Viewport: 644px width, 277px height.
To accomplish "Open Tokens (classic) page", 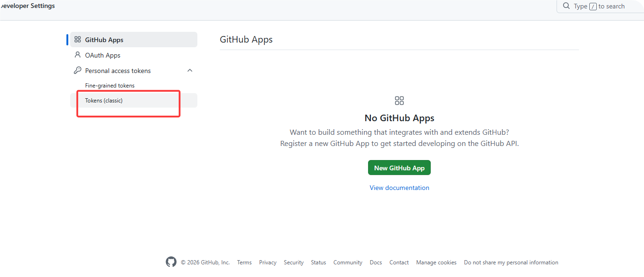I will point(134,101).
